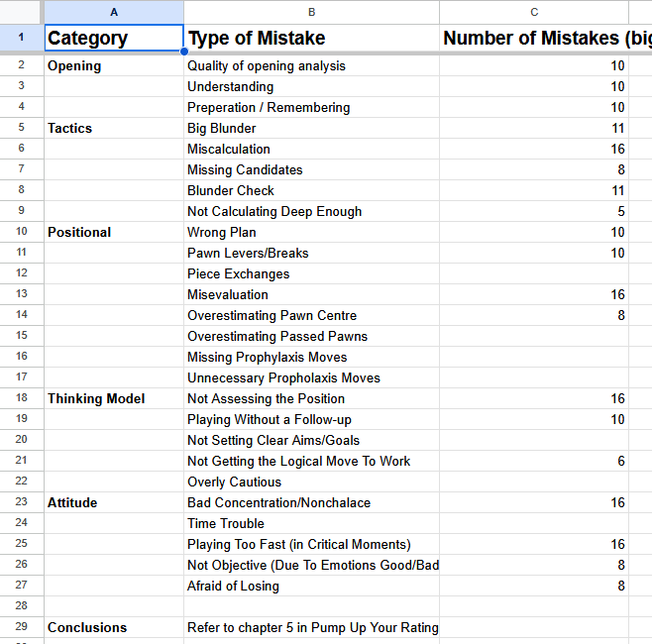Click the Piece Exchanges cell
652x644 pixels.
[311, 273]
